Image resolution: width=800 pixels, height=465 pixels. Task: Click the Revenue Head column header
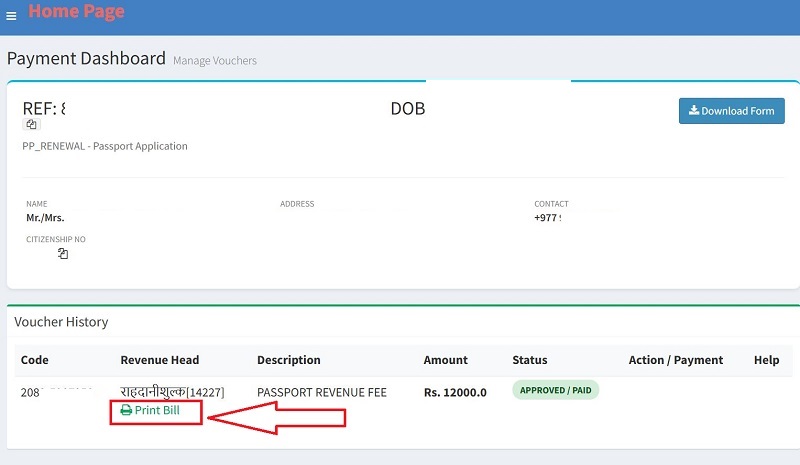click(159, 360)
